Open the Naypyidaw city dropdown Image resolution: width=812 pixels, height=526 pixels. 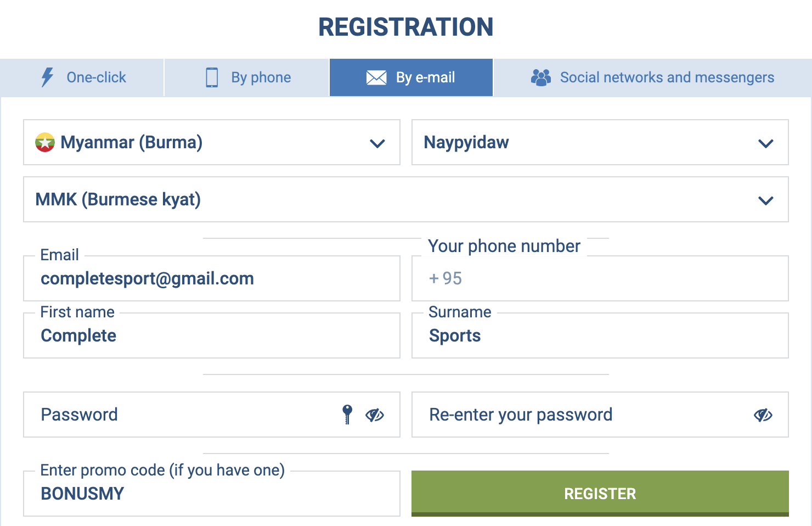765,143
